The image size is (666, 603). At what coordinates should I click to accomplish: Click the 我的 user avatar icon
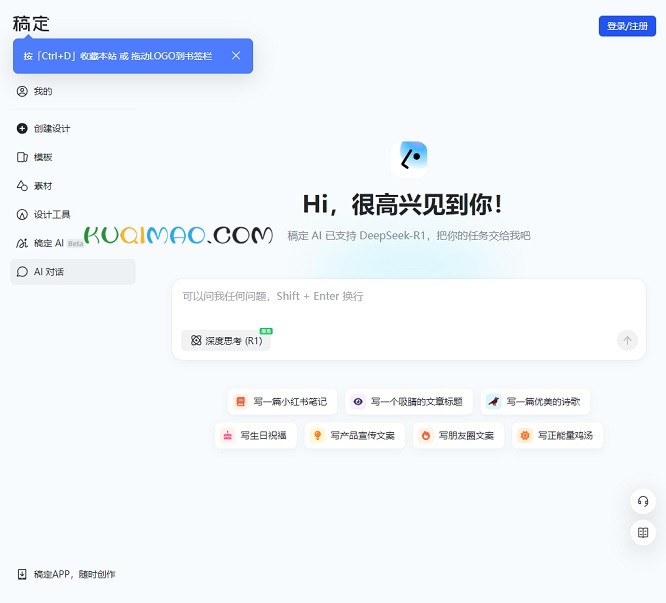click(x=22, y=91)
